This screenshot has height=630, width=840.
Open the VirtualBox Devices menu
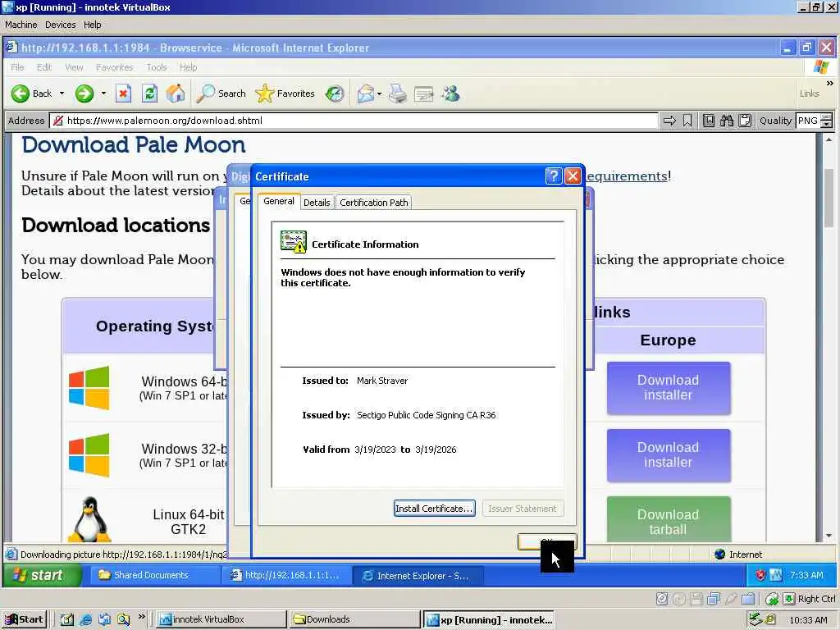[60, 25]
